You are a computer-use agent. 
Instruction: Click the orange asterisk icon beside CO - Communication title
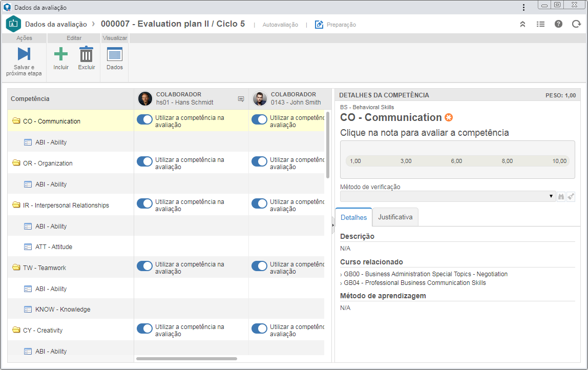(x=449, y=117)
